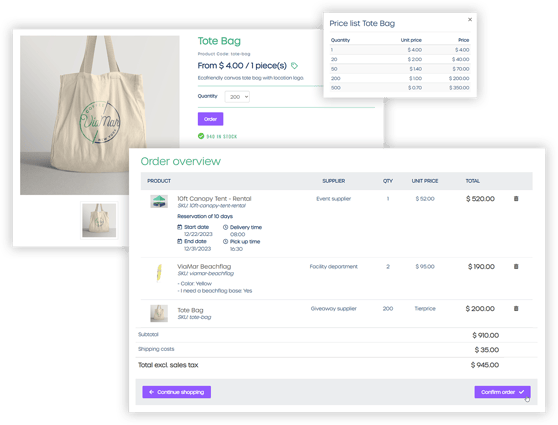Click the purple Order button
558x425 pixels.
210,119
